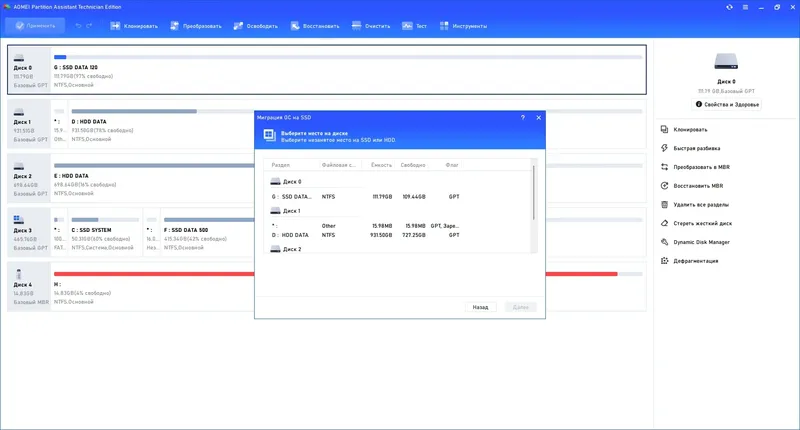This screenshot has width=800, height=430.
Task: Click the Далее button in the dialog
Action: pos(520,307)
